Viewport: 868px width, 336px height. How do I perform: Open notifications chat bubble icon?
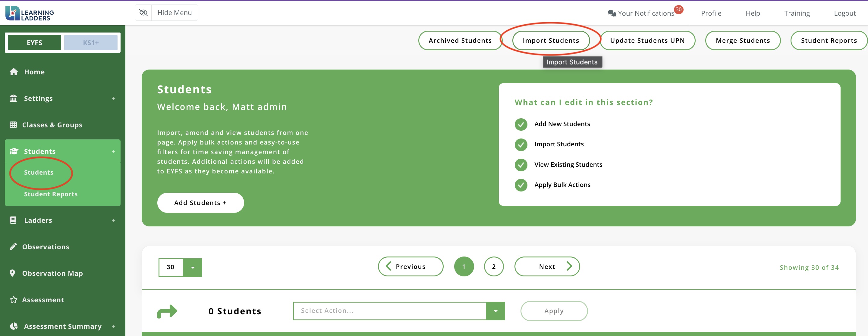[612, 13]
